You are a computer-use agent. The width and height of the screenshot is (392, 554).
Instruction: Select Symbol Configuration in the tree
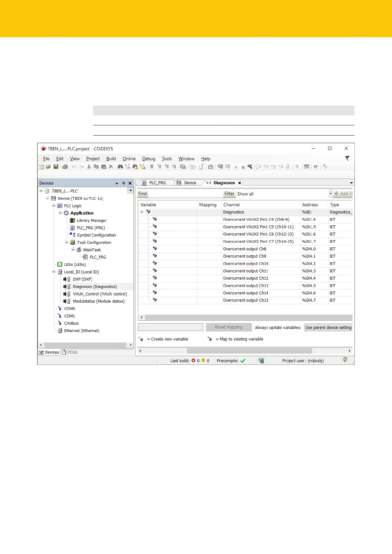96,235
